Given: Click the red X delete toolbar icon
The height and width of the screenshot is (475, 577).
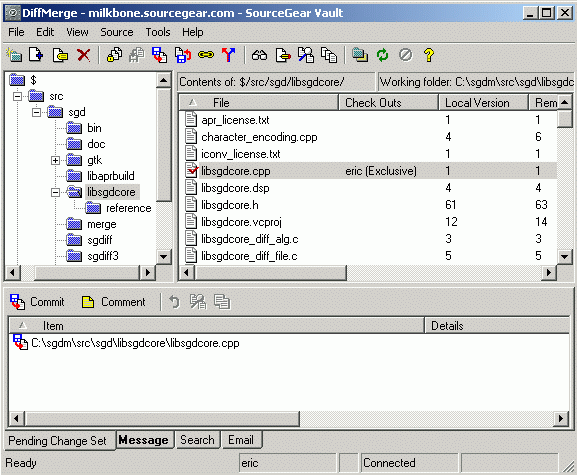Looking at the screenshot, I should tap(84, 56).
